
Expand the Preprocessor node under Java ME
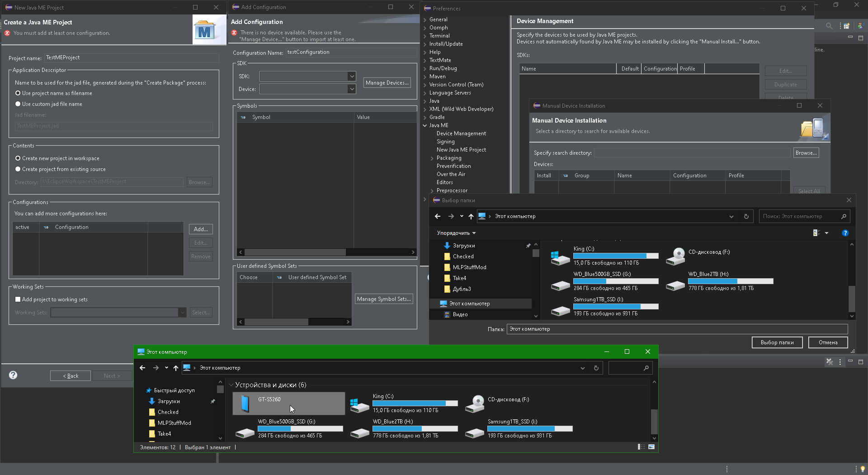point(432,191)
